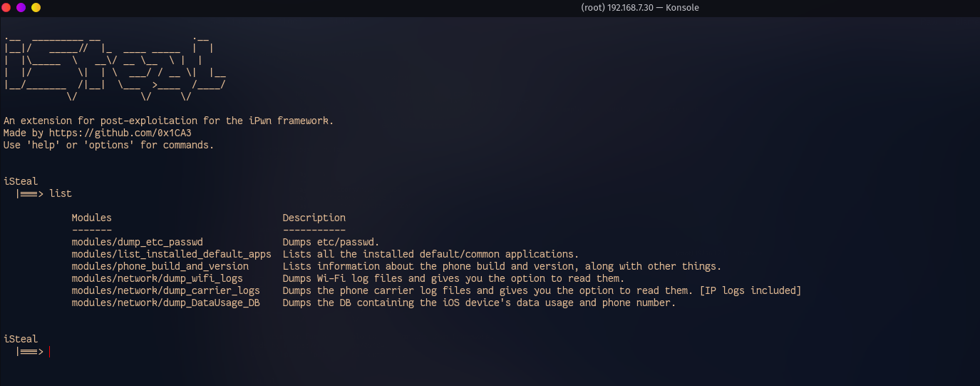Click the installed default apps description
Viewport: 980px width, 386px height.
tap(431, 254)
